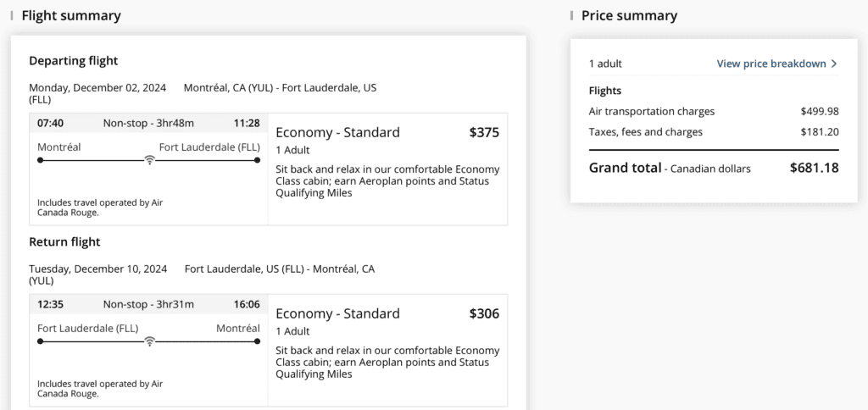The height and width of the screenshot is (410, 868).
Task: Click the 07:40 departure time
Action: pyautogui.click(x=51, y=123)
